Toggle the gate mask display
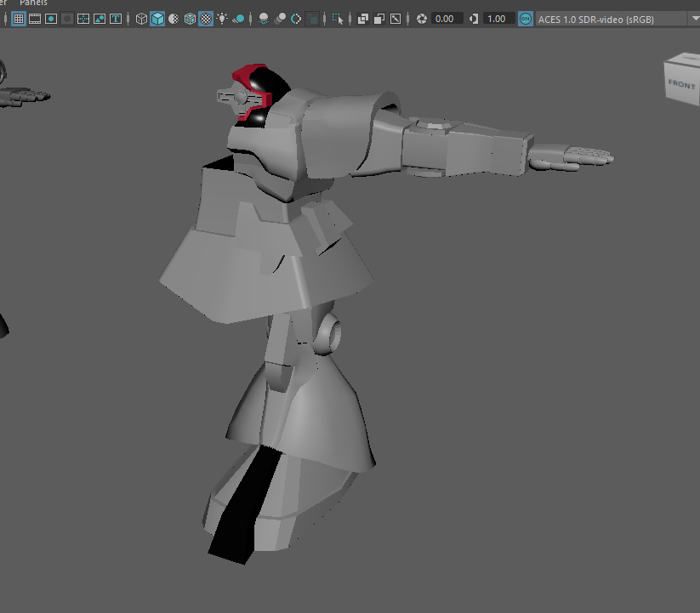Image resolution: width=700 pixels, height=613 pixels. coord(67,19)
